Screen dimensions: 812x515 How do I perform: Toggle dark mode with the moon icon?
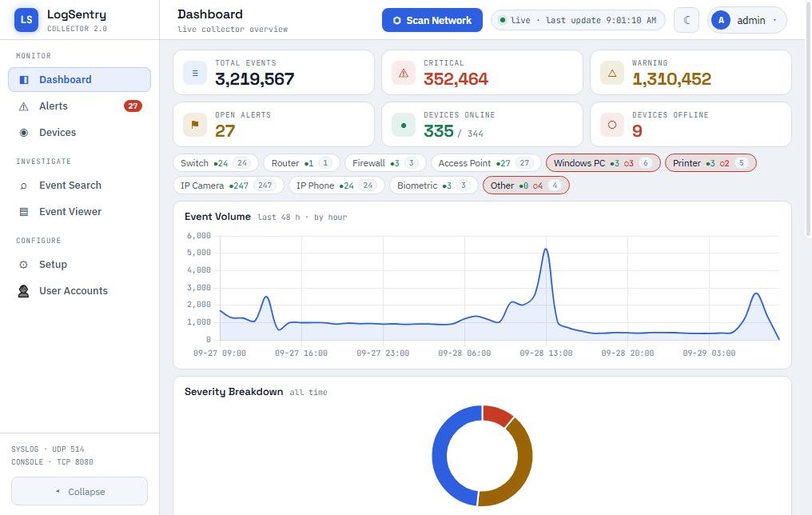coord(687,20)
